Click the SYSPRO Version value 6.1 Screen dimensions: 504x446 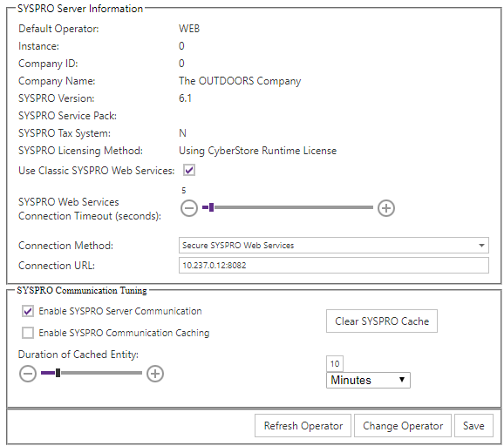[185, 98]
